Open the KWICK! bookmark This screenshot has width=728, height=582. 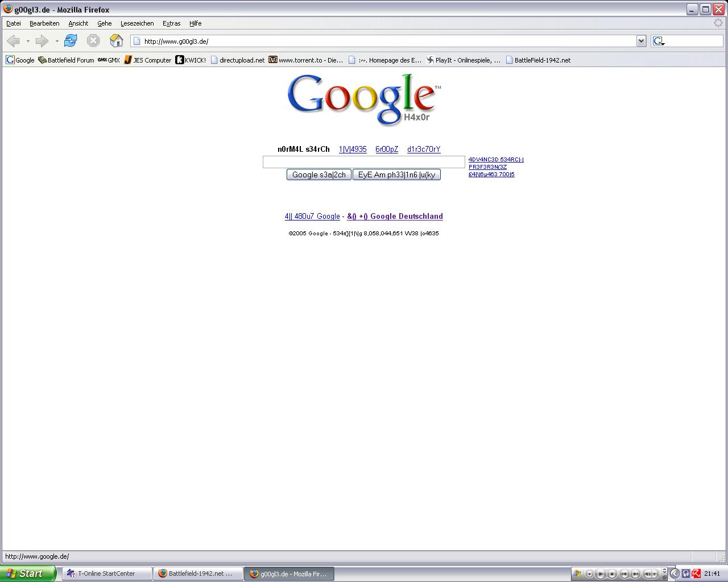[x=191, y=60]
